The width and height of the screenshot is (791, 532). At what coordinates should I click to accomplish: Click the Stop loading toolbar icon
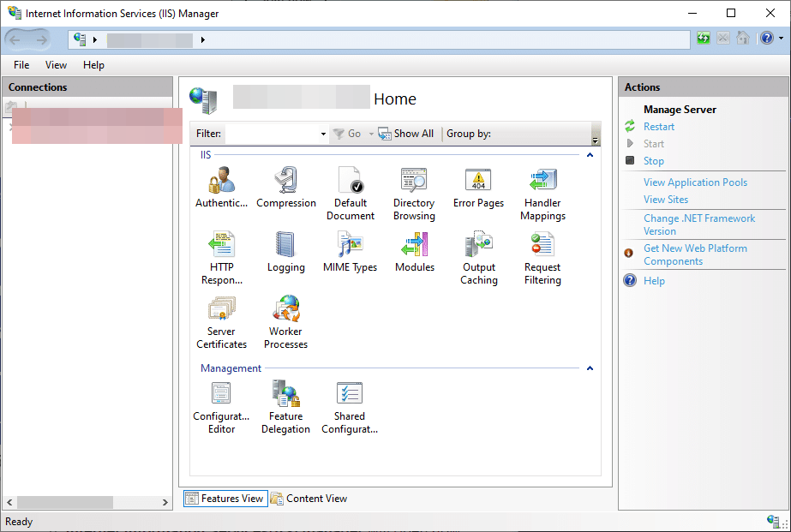[x=723, y=39]
